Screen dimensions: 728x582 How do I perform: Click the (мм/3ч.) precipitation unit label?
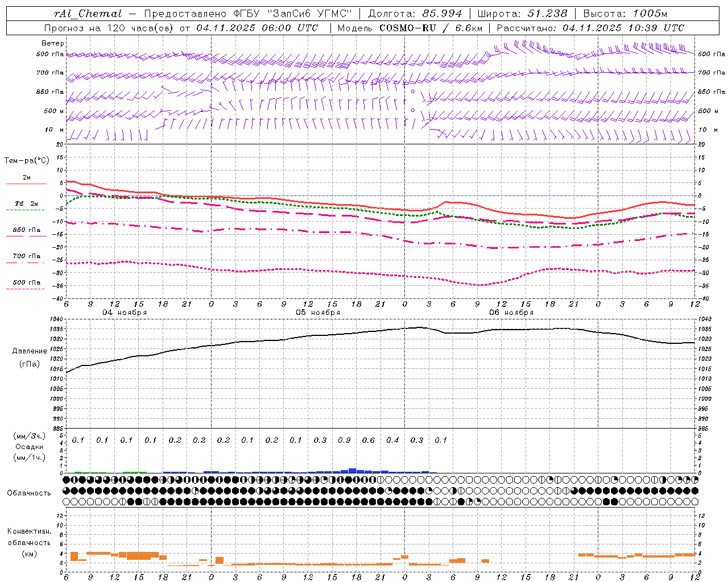30,436
